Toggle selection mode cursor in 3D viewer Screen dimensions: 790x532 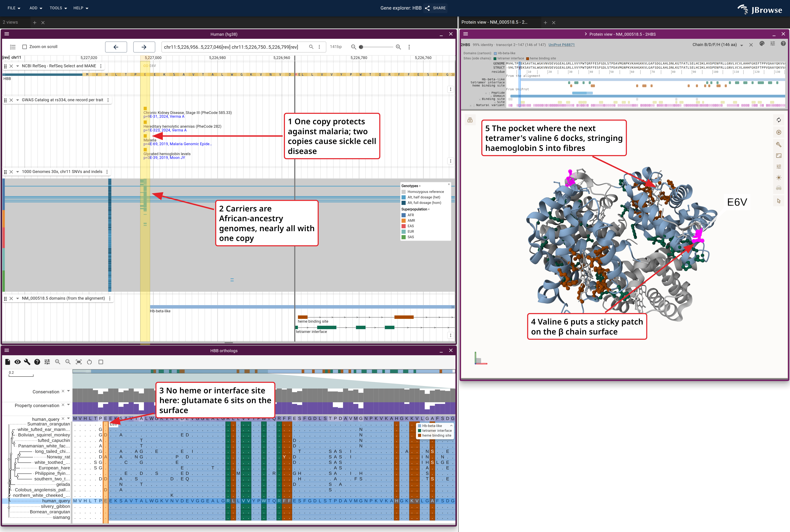pyautogui.click(x=778, y=201)
